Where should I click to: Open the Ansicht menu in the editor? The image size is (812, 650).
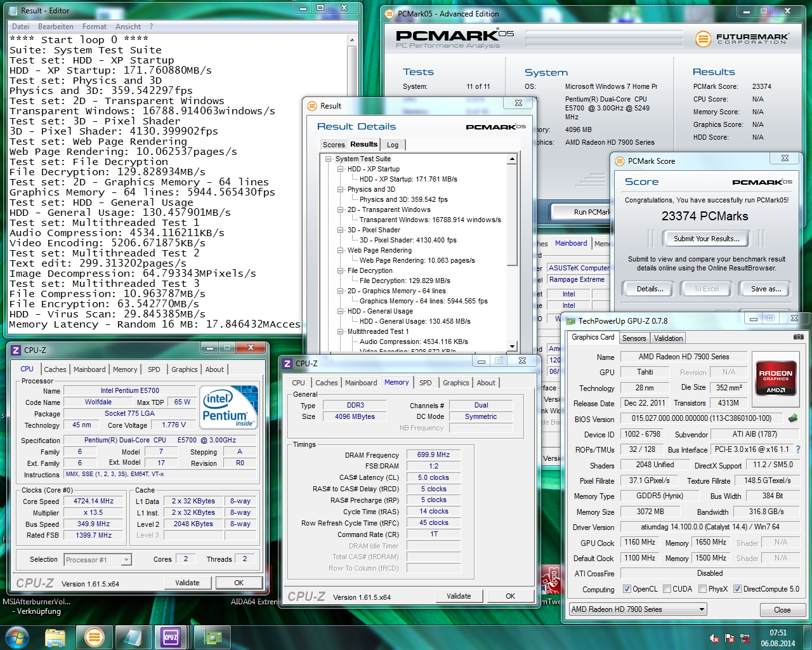(x=128, y=27)
